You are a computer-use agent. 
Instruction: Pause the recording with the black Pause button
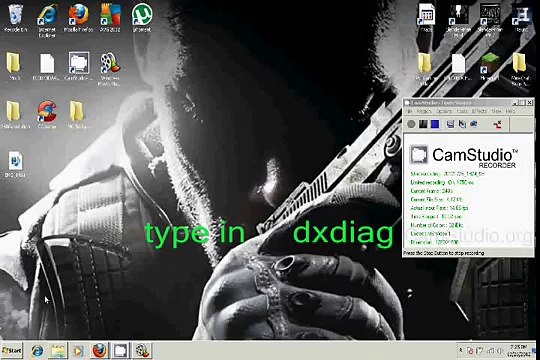[x=423, y=124]
